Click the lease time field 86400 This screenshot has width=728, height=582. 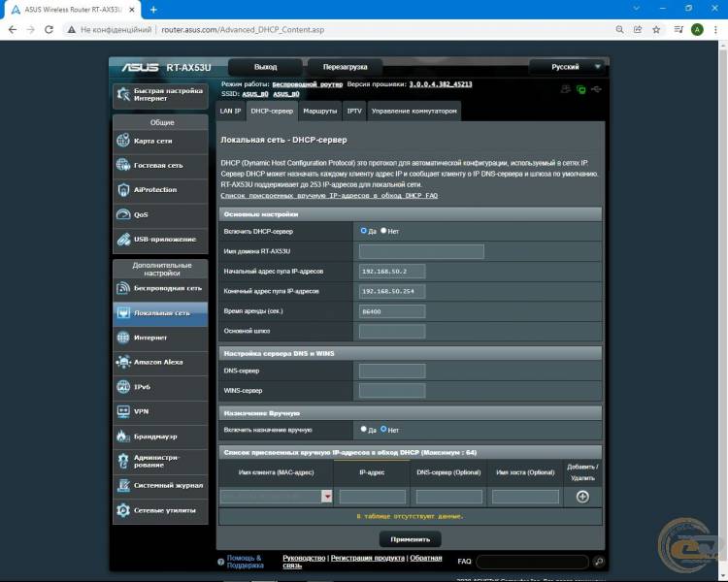(392, 311)
